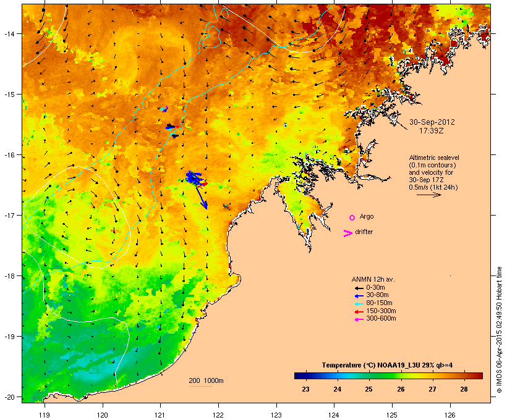
Task: Click longitude axis label 126
Action: 450,415
